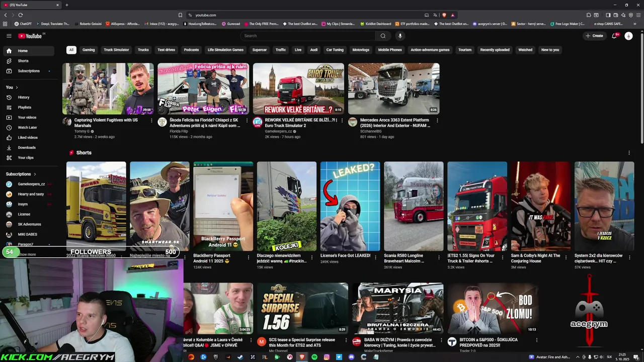
Task: Open the Scania R580 Longline short
Action: pyautogui.click(x=414, y=206)
